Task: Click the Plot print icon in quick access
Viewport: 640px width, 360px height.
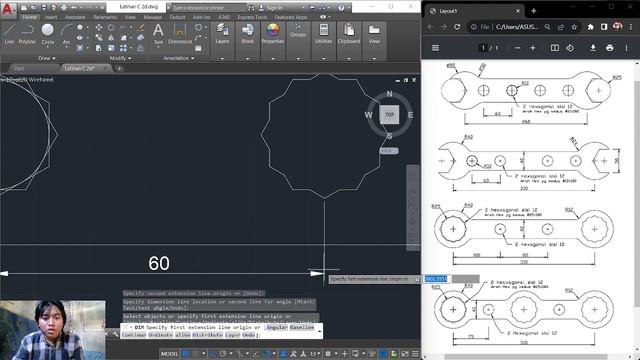Action: (x=64, y=7)
